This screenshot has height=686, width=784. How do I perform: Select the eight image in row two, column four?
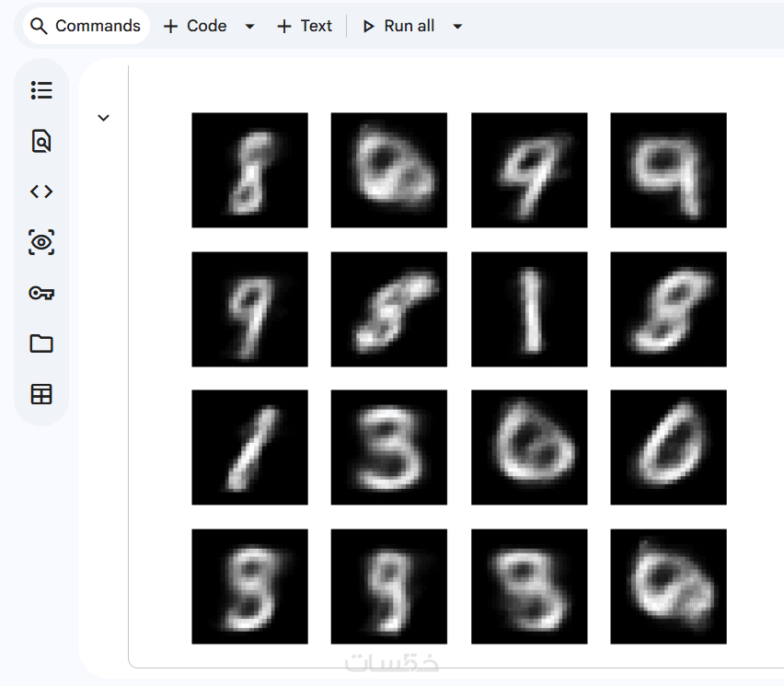[x=668, y=309]
